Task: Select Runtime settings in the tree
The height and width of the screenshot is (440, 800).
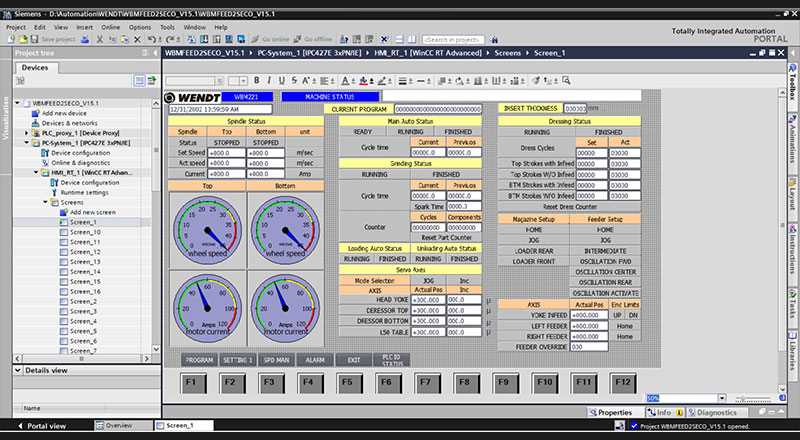Action: click(x=84, y=192)
